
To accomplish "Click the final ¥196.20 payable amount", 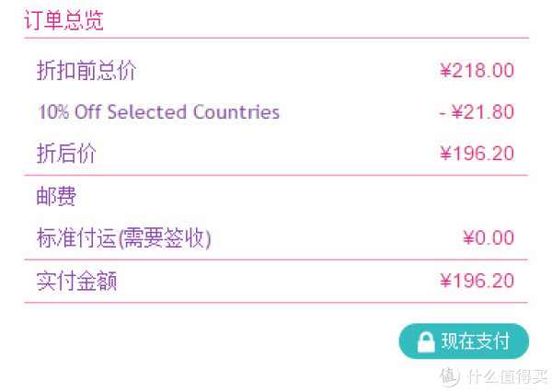I will pyautogui.click(x=477, y=281).
